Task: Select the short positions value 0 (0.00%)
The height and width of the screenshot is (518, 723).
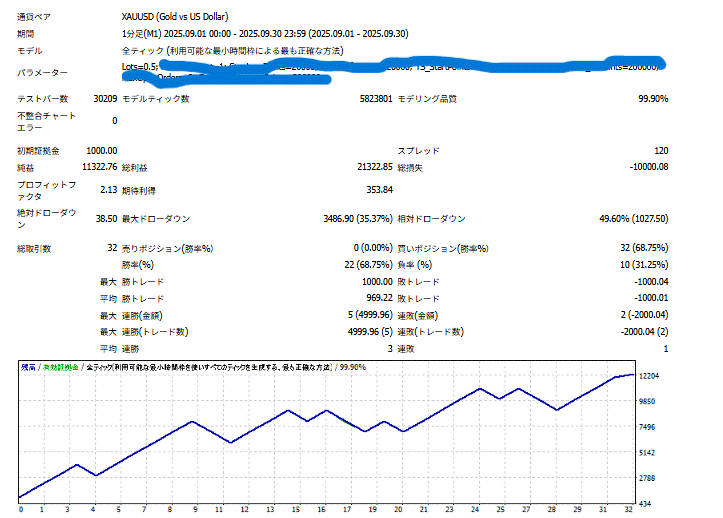Action: click(373, 248)
